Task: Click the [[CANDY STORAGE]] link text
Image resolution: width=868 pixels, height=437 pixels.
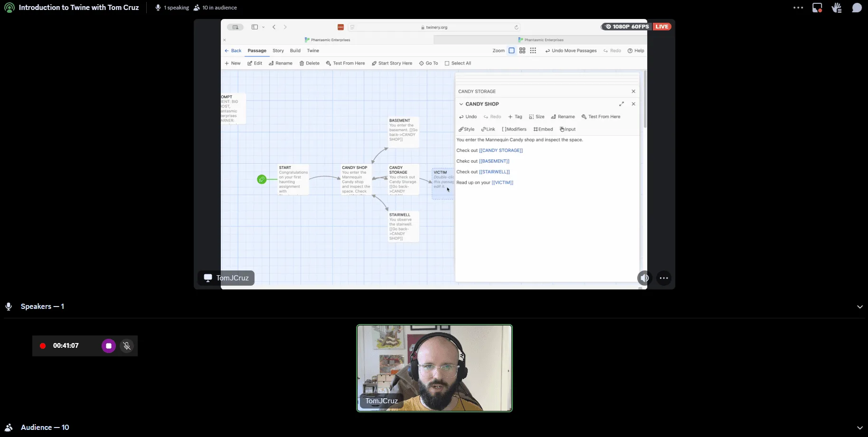Action: (x=501, y=150)
